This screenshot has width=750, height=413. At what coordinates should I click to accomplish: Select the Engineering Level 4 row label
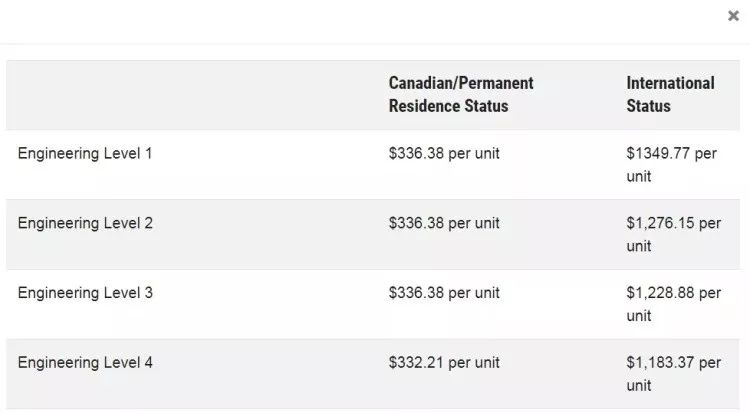[x=85, y=363]
